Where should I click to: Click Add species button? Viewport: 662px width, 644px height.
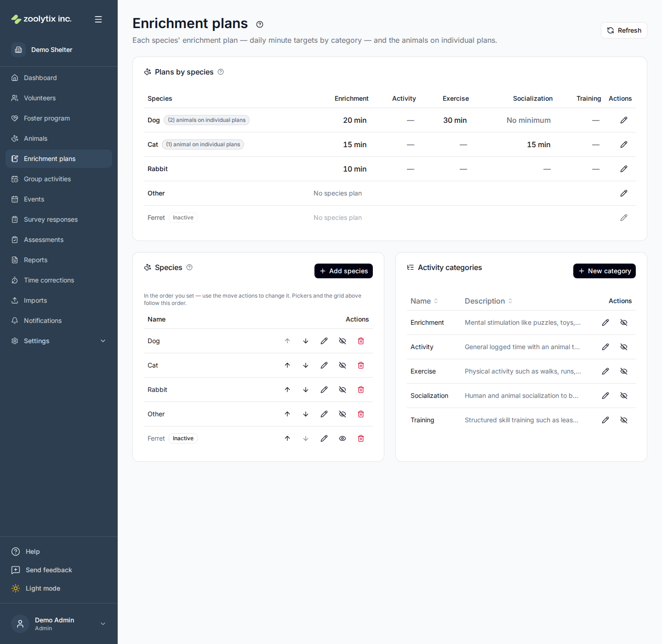click(343, 271)
